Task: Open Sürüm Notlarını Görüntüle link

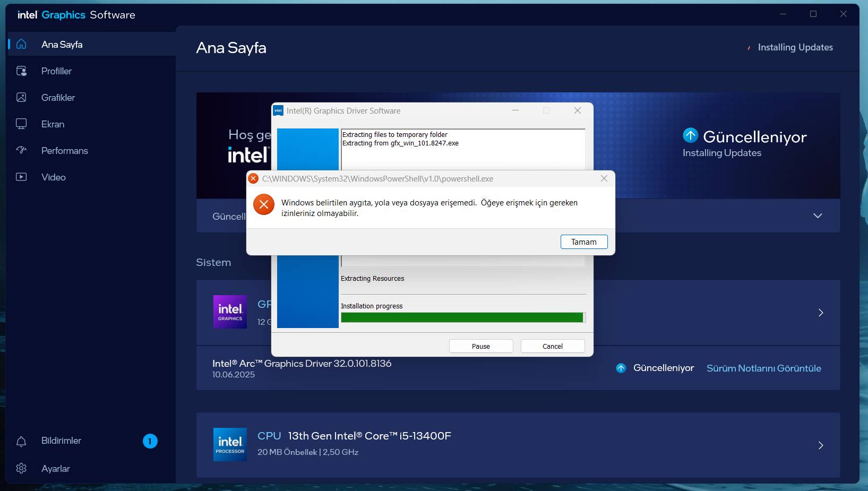Action: (764, 368)
